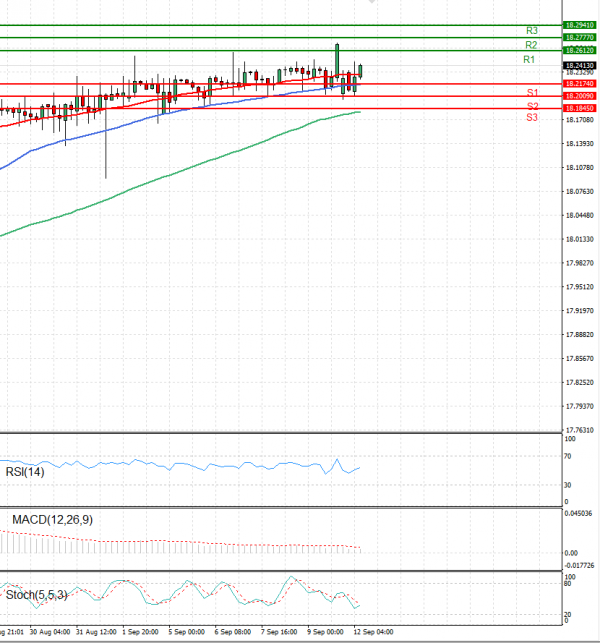Select the black current price tag 18.24130
The image size is (600, 643).
point(579,66)
